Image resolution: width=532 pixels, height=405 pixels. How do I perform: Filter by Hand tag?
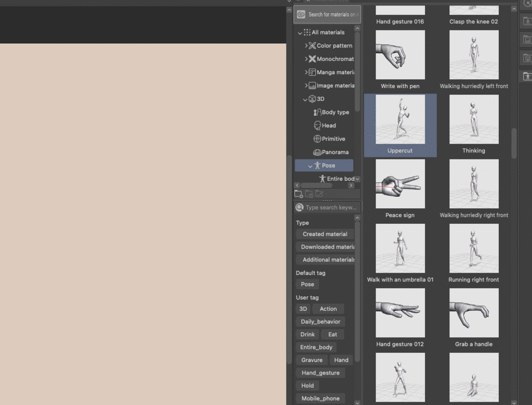(341, 360)
